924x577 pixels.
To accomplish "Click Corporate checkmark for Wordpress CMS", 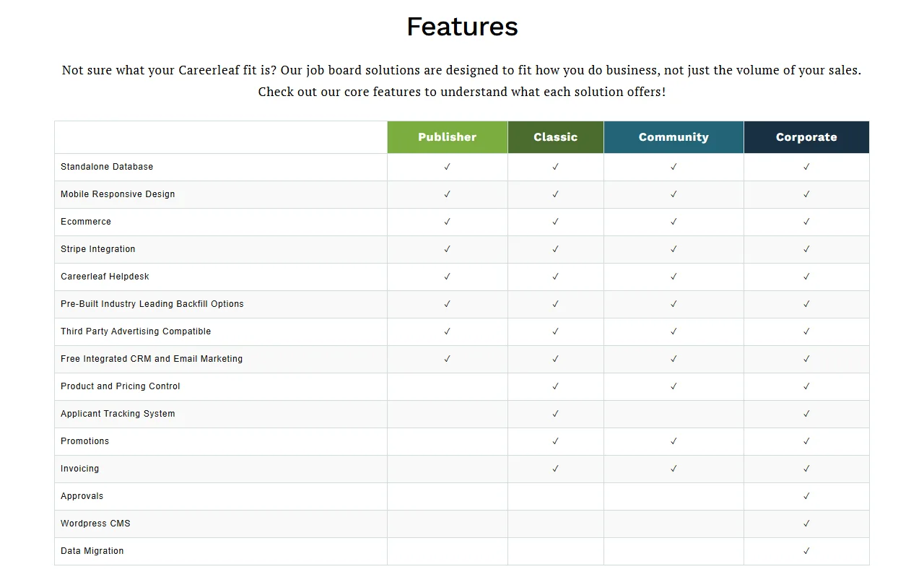I will [806, 524].
